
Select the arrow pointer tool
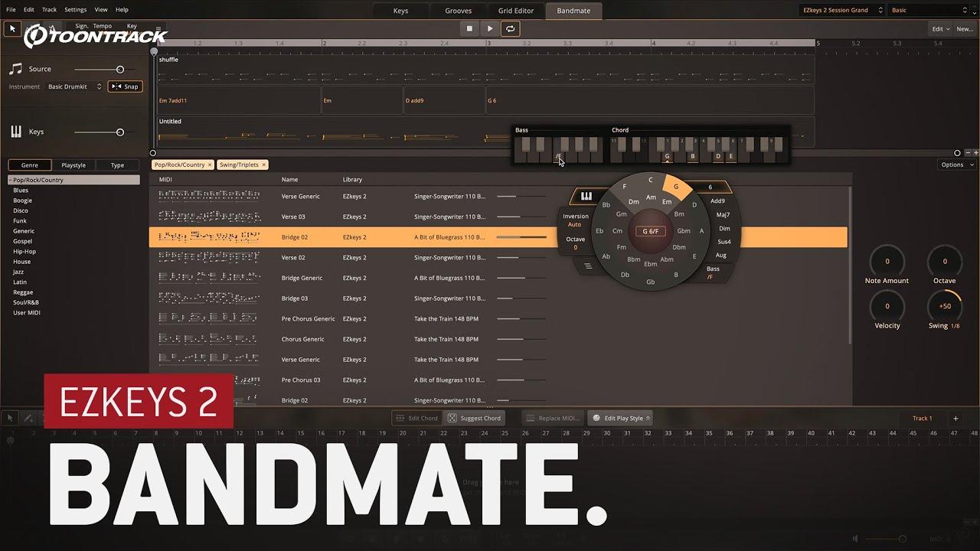(12, 28)
